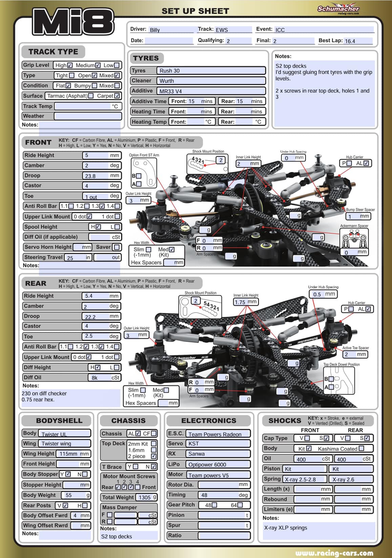
Task: Toggle the Medium grip level checkbox
Action: 98,65
